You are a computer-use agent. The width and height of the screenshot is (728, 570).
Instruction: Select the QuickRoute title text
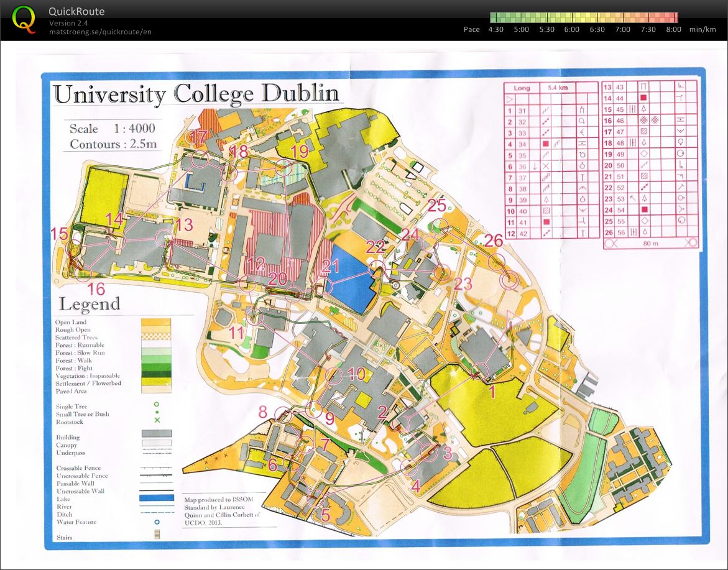coord(76,11)
